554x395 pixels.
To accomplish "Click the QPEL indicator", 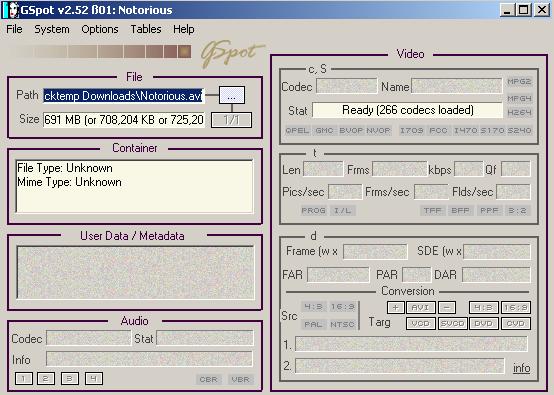I will [297, 130].
